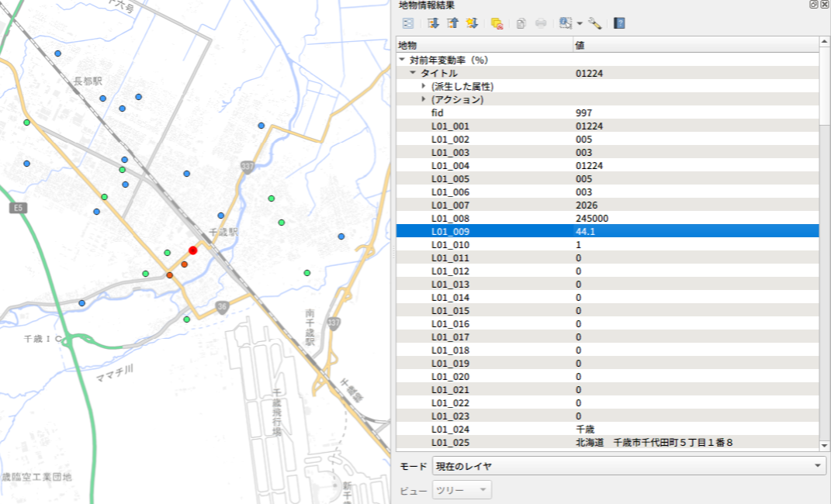Image resolution: width=831 pixels, height=504 pixels.
Task: Expand the (アクション) node
Action: click(x=424, y=99)
